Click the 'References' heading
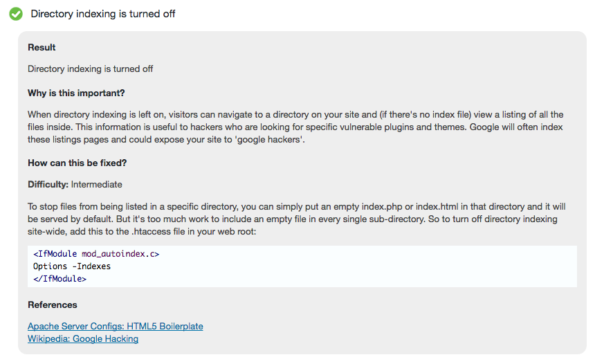This screenshot has height=364, width=604. [x=53, y=304]
